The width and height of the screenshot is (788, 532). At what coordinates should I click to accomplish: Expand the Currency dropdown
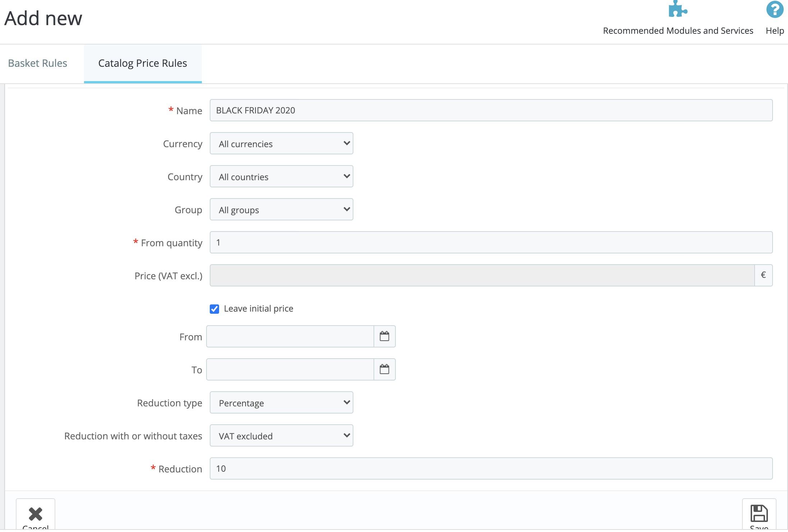click(281, 144)
